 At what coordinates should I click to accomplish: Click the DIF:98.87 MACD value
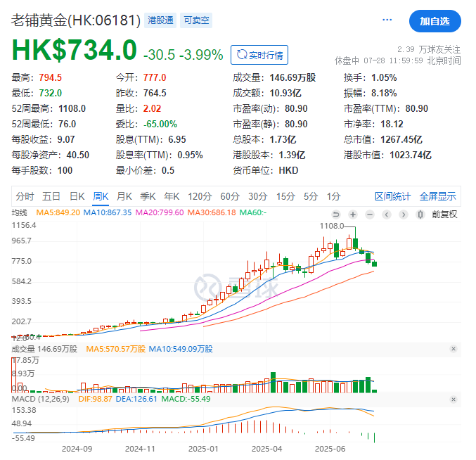[96, 399]
